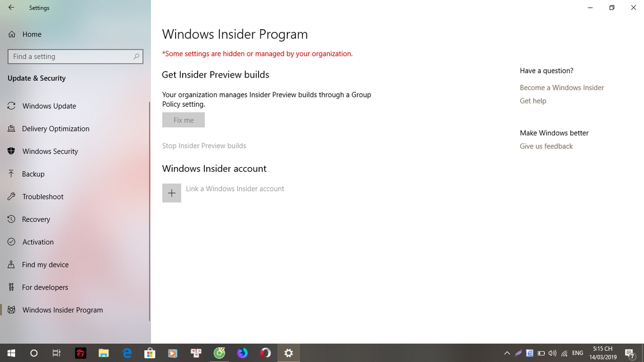Click the sidebar vertical scrollbar
The height and width of the screenshot is (362, 644).
pyautogui.click(x=149, y=211)
